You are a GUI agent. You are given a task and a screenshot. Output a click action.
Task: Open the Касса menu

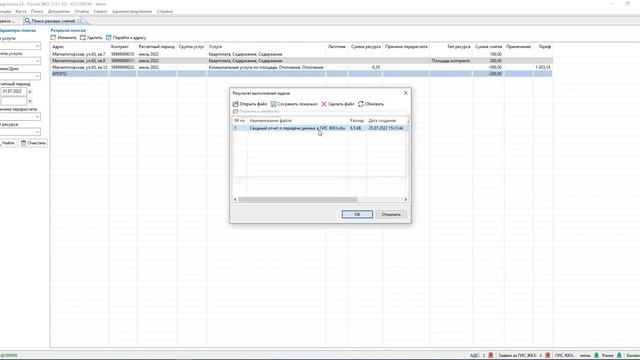tap(21, 11)
